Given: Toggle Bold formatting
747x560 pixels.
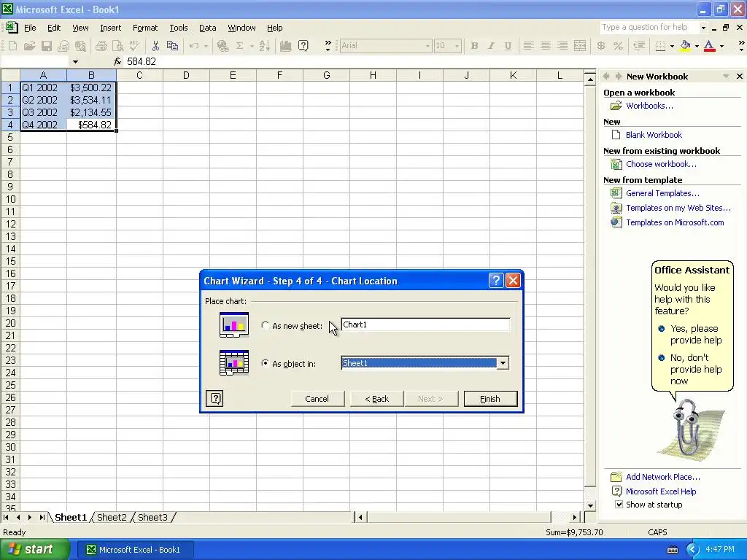Looking at the screenshot, I should pyautogui.click(x=474, y=46).
